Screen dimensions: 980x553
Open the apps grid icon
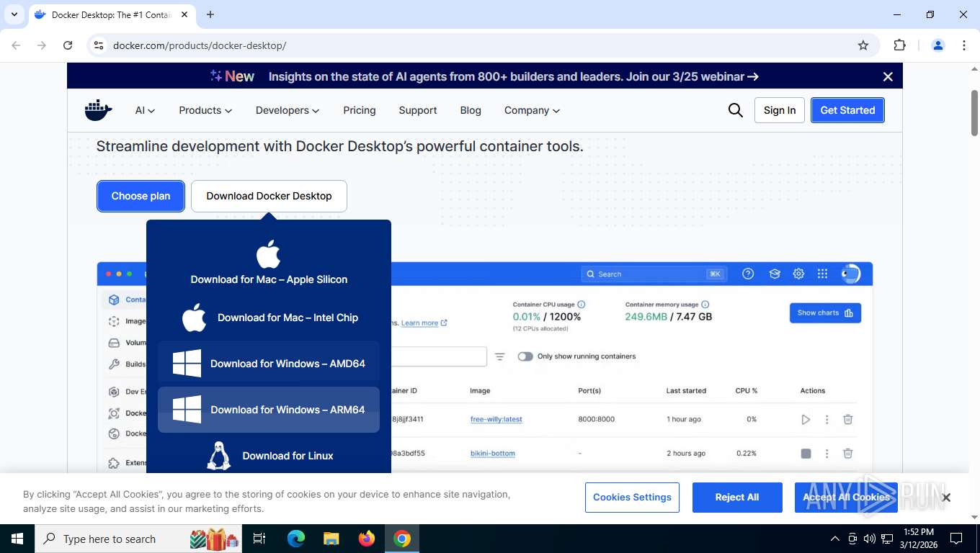pyautogui.click(x=822, y=274)
